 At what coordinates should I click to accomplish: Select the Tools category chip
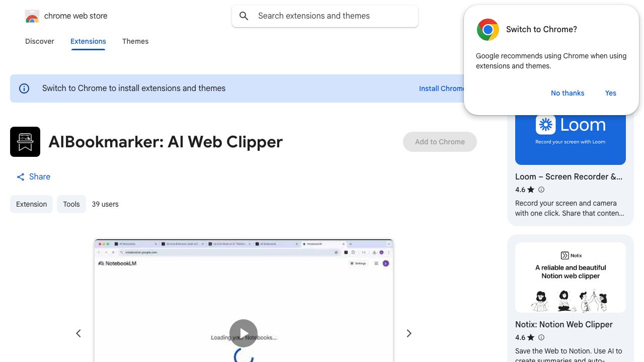pyautogui.click(x=71, y=204)
